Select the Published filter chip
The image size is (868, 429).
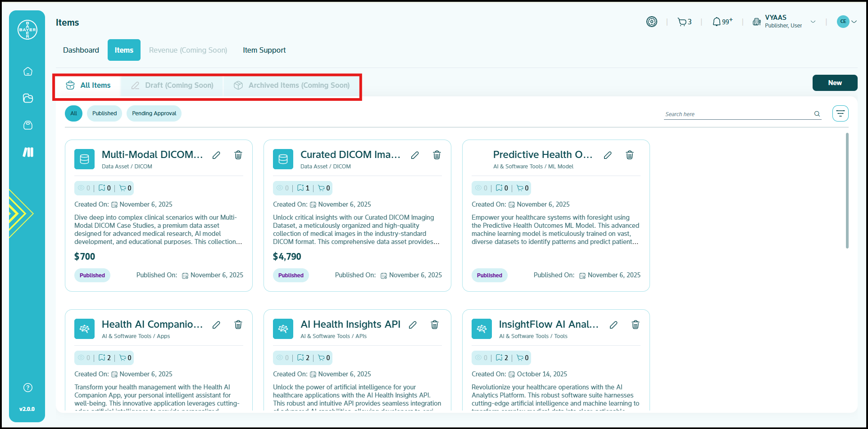point(105,113)
